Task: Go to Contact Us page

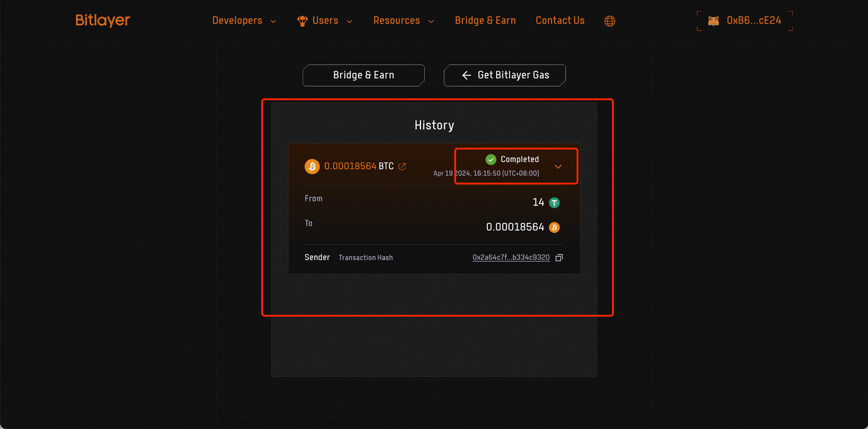Action: [560, 21]
